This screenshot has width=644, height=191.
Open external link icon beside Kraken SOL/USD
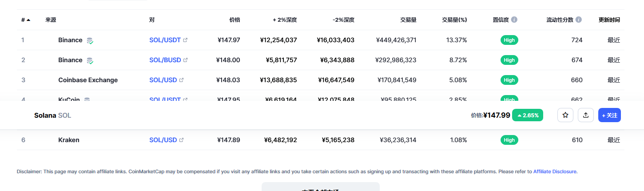(181, 140)
